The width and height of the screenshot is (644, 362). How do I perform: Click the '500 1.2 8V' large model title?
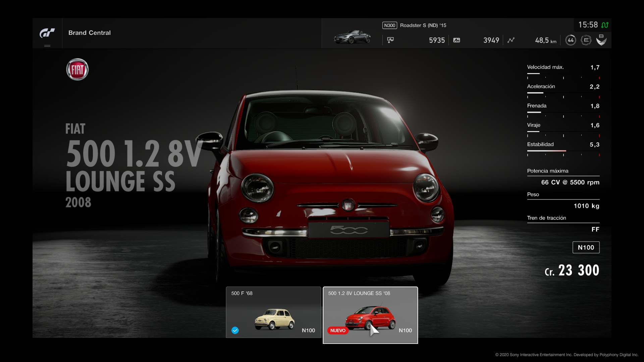tap(134, 154)
